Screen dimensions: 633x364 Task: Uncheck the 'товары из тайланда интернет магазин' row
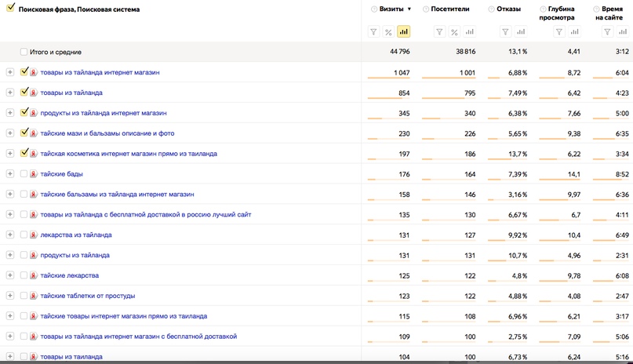(x=24, y=71)
